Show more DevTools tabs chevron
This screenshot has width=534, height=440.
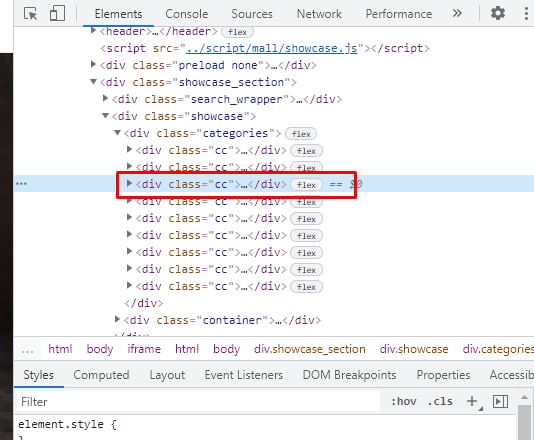point(457,14)
